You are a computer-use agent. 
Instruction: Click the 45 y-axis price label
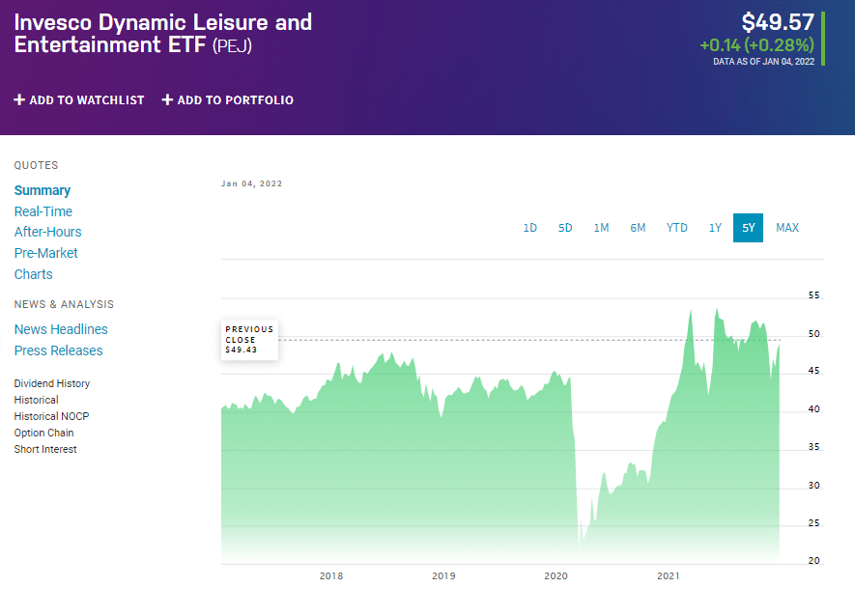point(814,371)
